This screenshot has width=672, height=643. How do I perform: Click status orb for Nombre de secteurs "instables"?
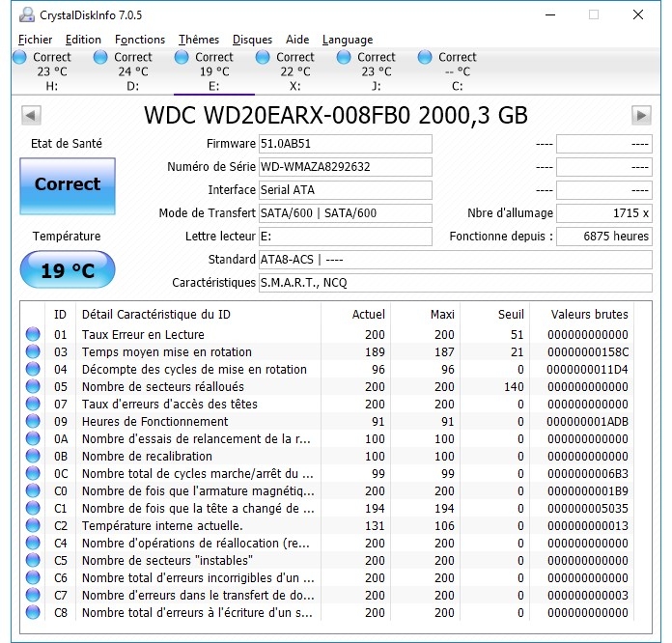33,560
